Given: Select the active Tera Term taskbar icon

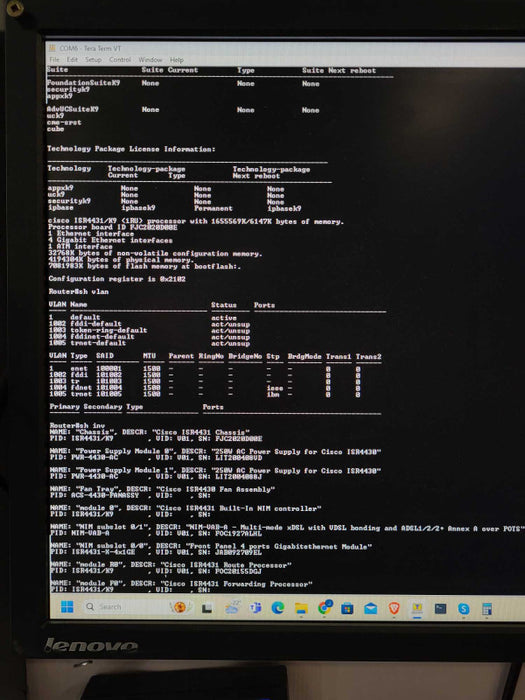Looking at the screenshot, I should click(417, 608).
